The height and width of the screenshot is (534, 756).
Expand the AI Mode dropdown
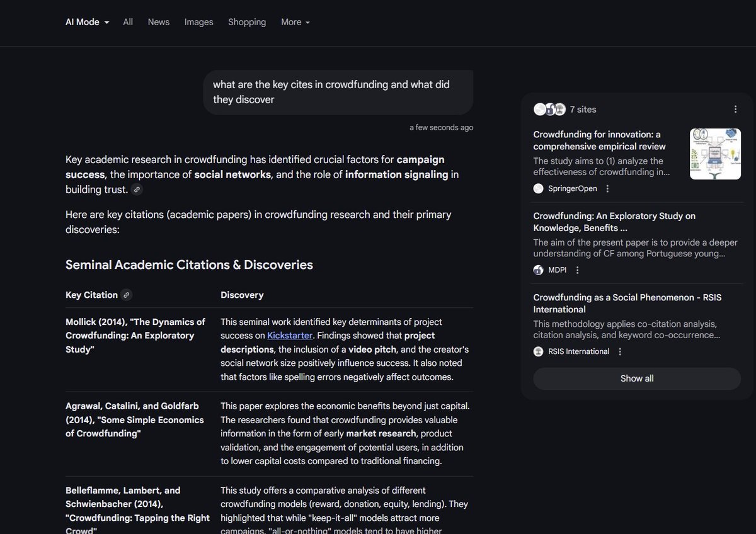(x=88, y=22)
